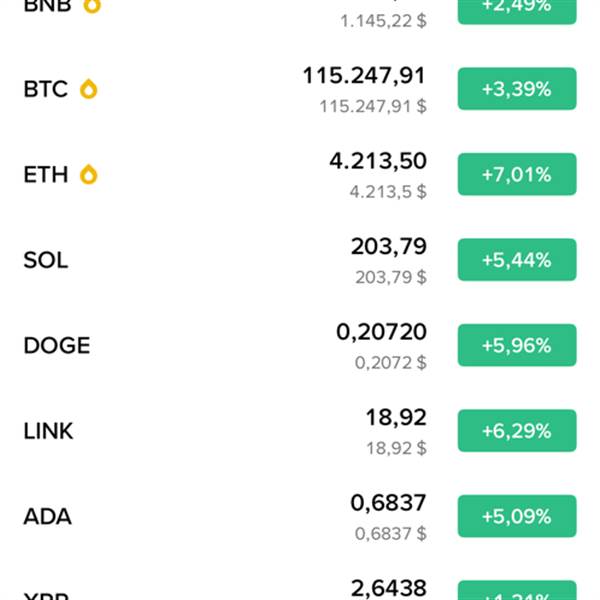
Task: Select the SOL ticker label
Action: pyautogui.click(x=46, y=260)
